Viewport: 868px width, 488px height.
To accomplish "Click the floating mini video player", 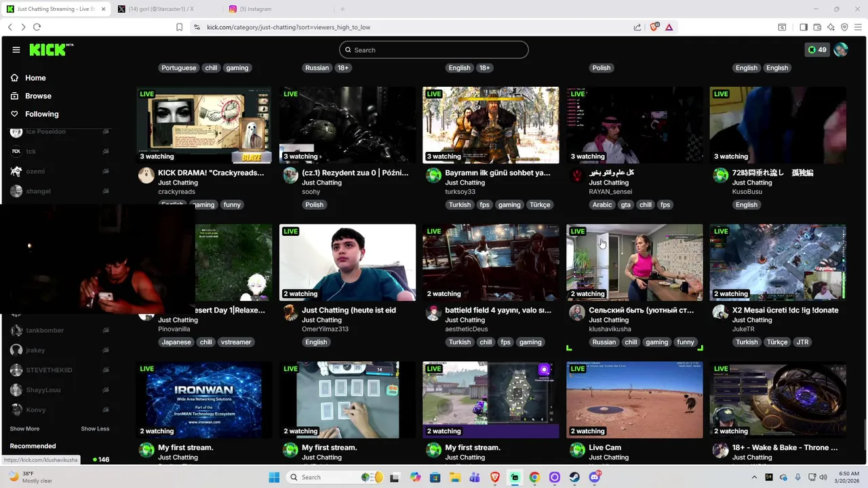I will point(98,259).
